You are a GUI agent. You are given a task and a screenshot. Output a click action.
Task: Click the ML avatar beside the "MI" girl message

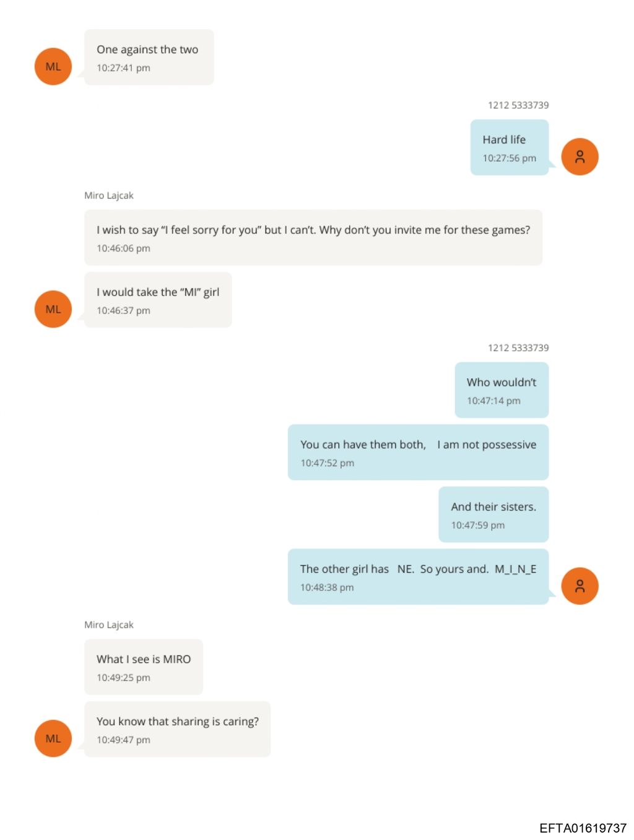tap(53, 309)
